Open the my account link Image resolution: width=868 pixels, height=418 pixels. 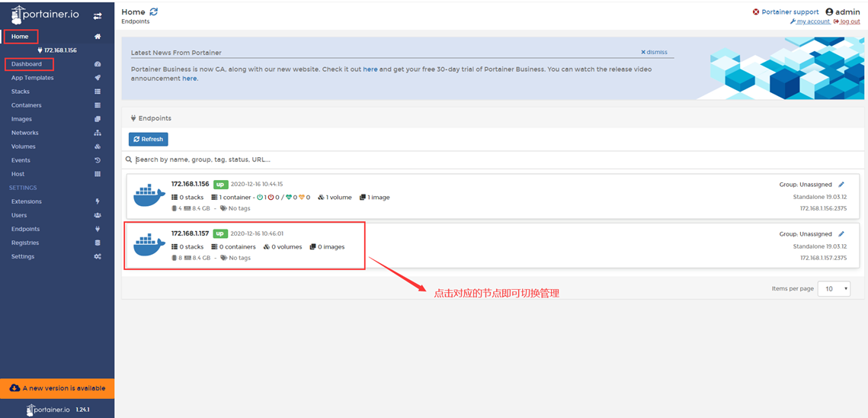click(x=810, y=21)
